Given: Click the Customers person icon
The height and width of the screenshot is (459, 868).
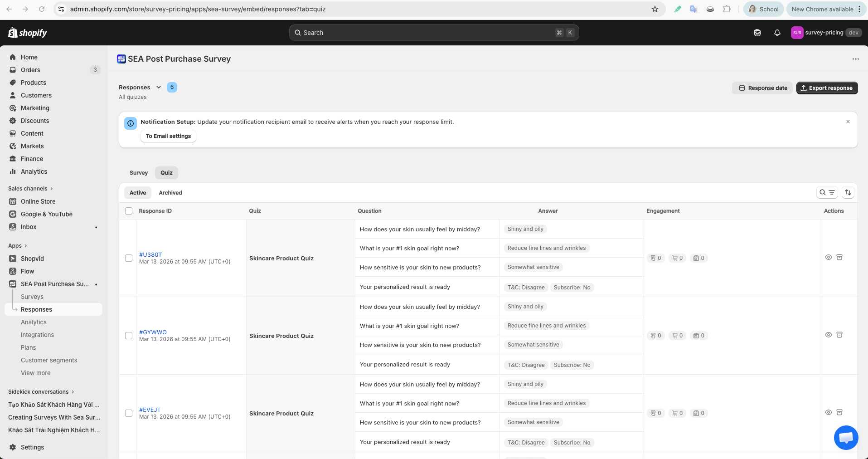Looking at the screenshot, I should click(13, 95).
